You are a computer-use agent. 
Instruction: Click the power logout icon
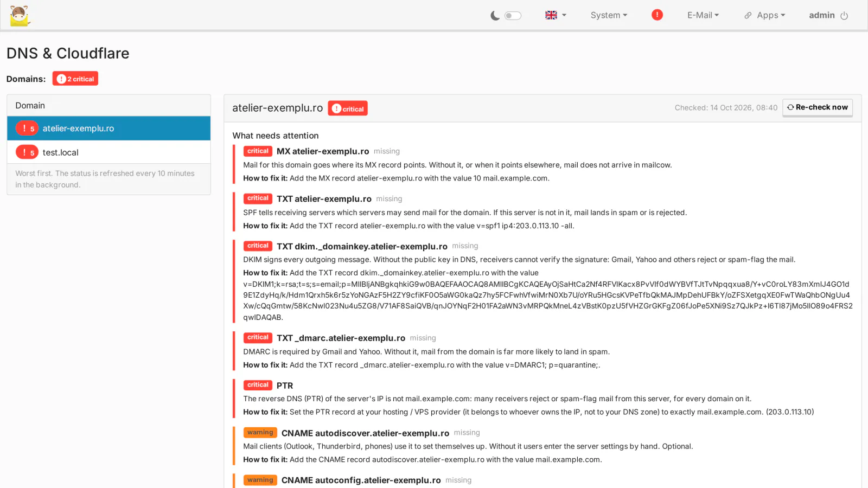844,16
